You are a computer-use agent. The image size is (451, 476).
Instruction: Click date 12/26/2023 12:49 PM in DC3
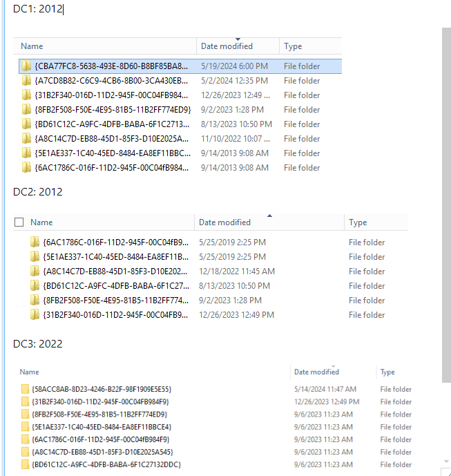(x=327, y=402)
